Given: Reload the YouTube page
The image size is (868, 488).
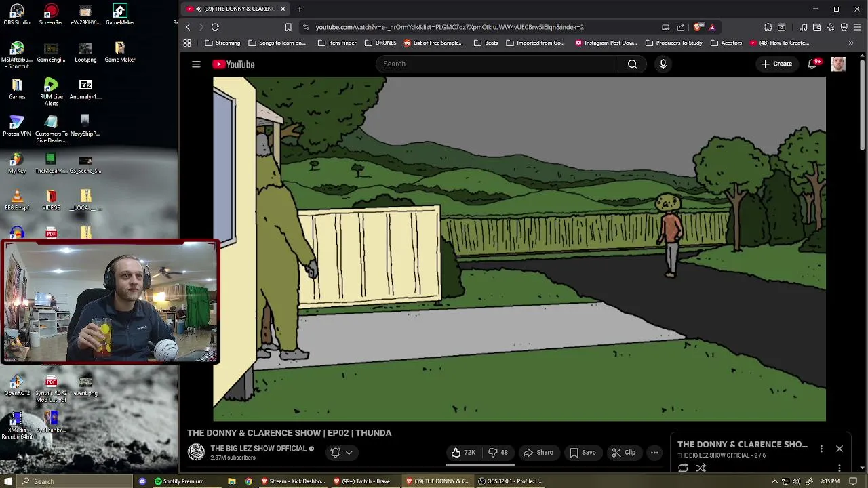Looking at the screenshot, I should tap(215, 27).
